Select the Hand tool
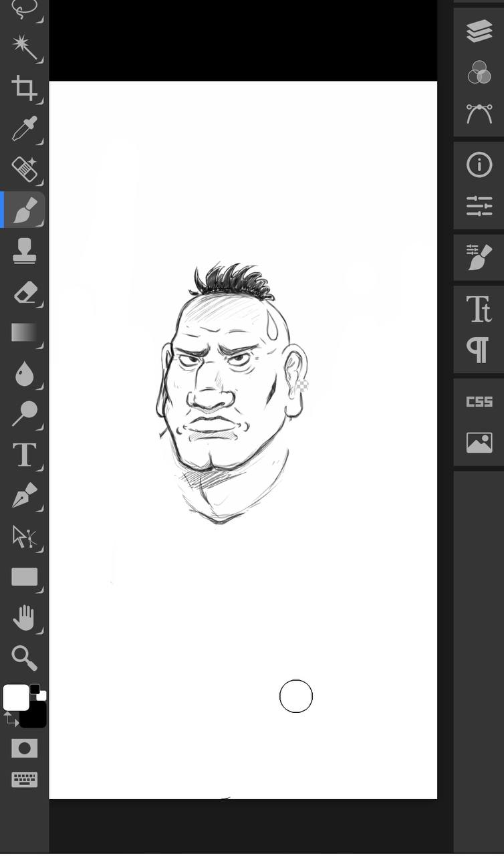This screenshot has height=856, width=504. [24, 618]
